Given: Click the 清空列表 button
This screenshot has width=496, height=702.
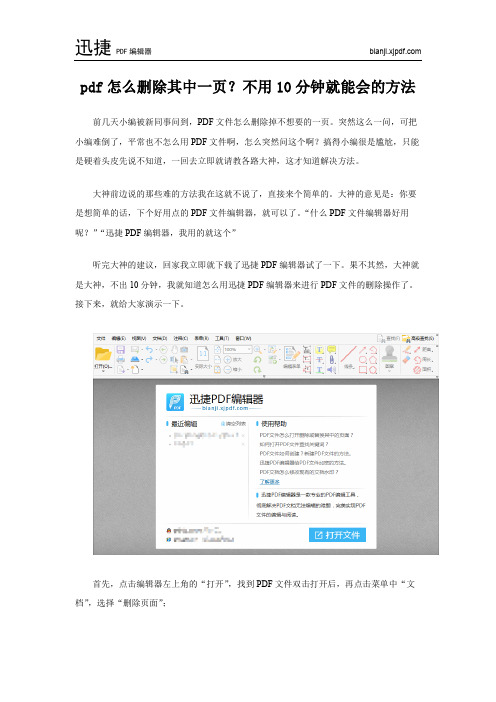Looking at the screenshot, I should pyautogui.click(x=233, y=424).
